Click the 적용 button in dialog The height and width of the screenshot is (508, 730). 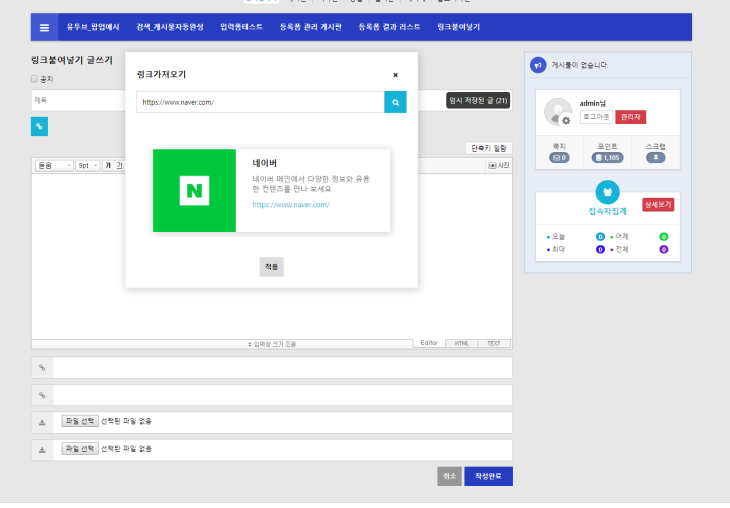coord(271,267)
